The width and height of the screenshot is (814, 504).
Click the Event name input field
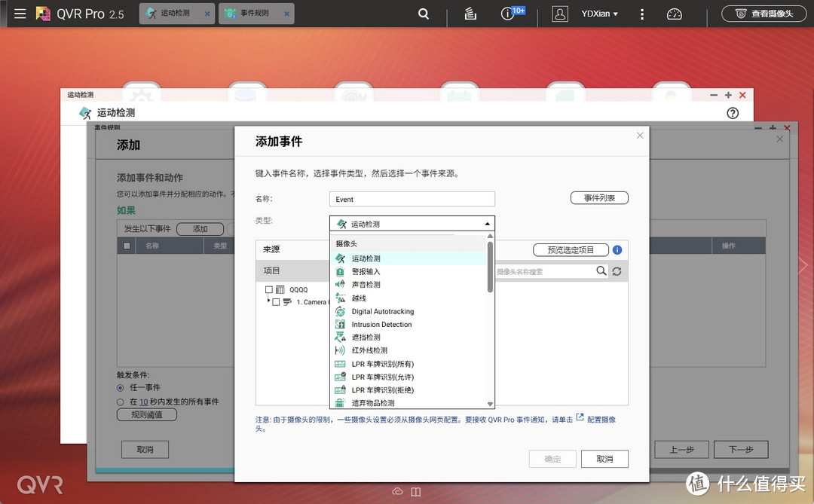point(412,198)
